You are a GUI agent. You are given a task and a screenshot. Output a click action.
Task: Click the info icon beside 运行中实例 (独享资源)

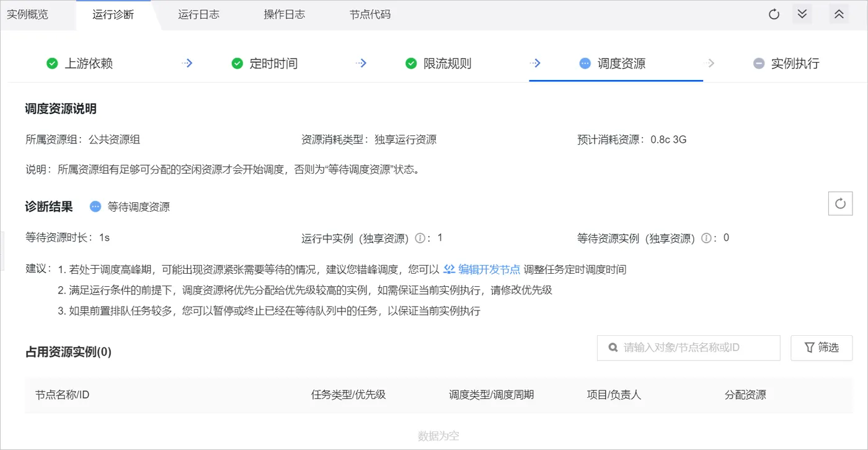420,238
